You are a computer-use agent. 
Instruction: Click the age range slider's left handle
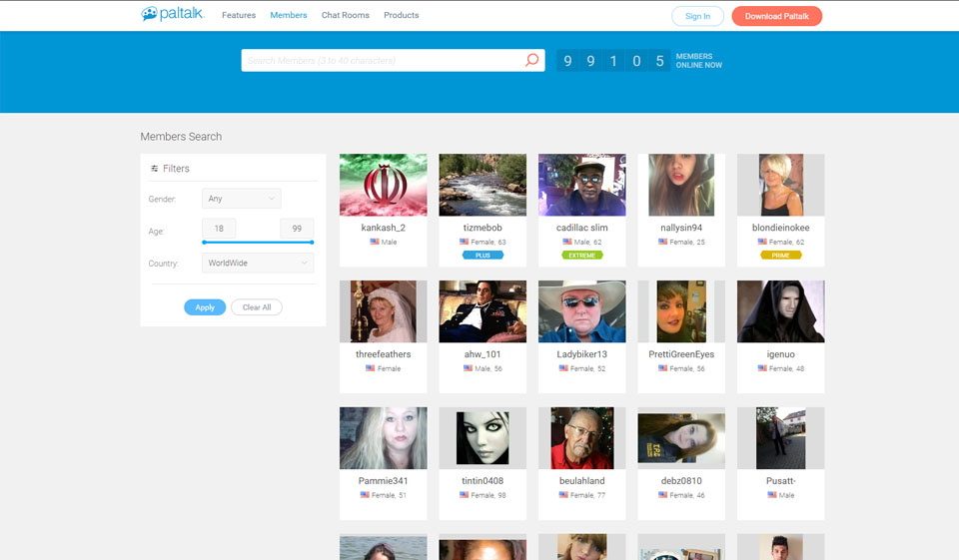pos(204,242)
